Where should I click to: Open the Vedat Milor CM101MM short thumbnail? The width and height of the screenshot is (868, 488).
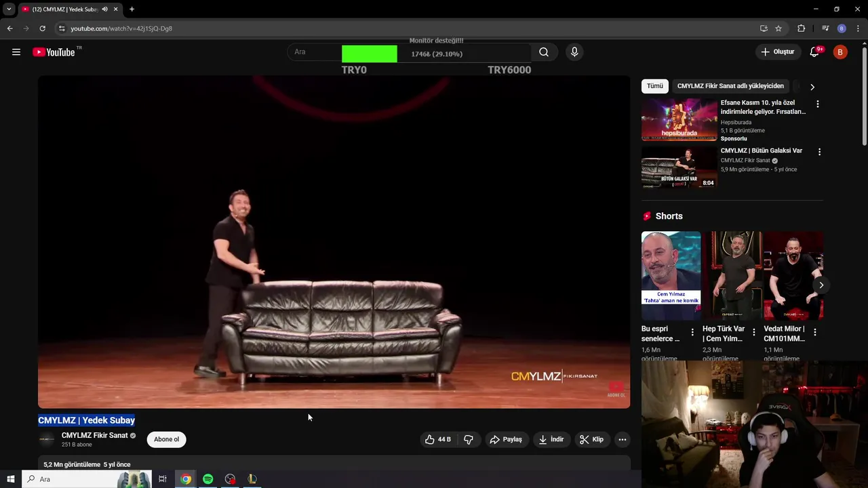(x=793, y=275)
